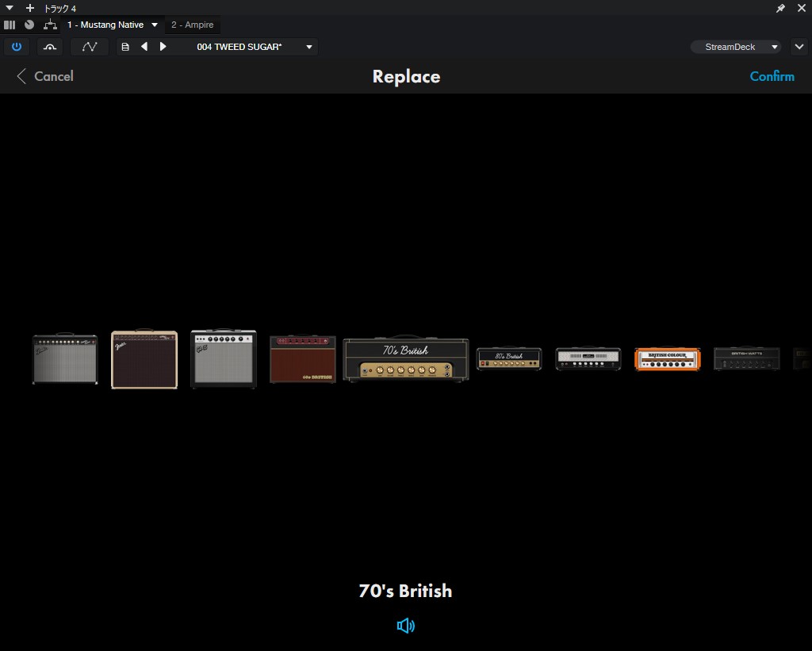This screenshot has height=651, width=812.
Task: Select the orange British Colour amp
Action: [668, 359]
